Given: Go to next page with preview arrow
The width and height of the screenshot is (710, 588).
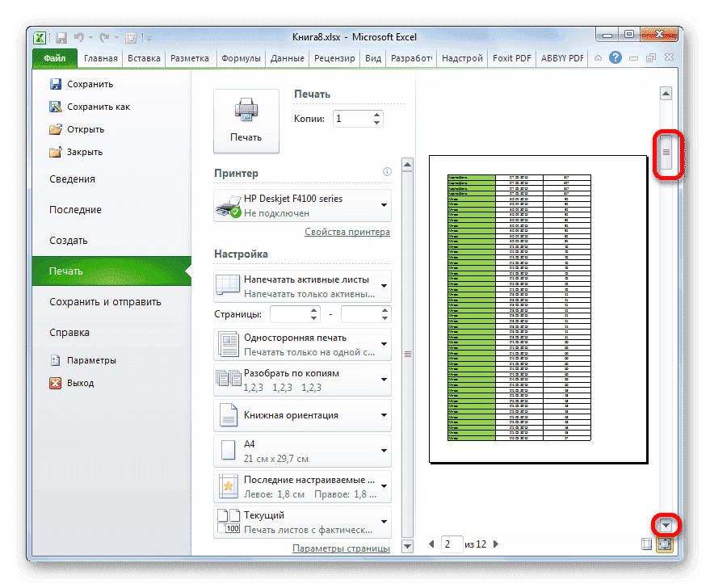Looking at the screenshot, I should [x=495, y=544].
